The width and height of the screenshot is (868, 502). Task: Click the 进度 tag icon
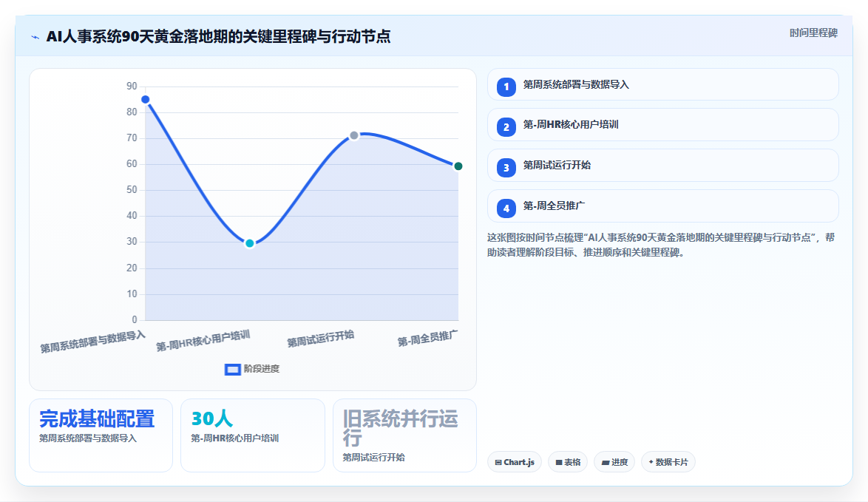tap(605, 462)
